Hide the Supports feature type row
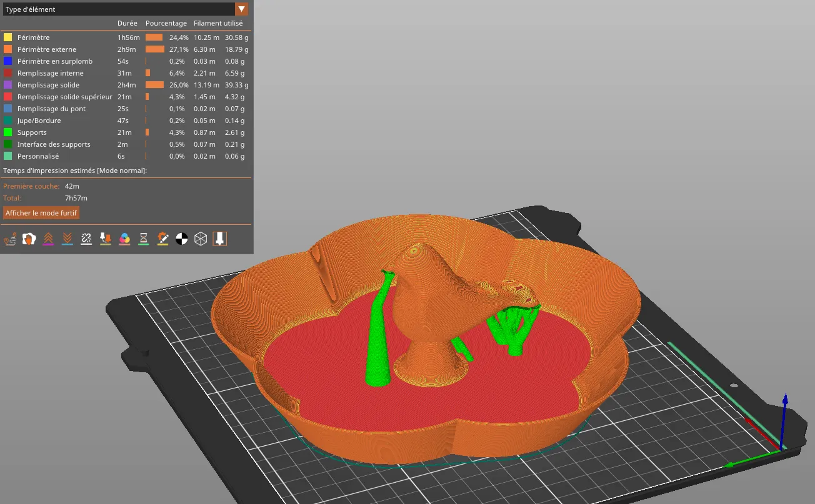Viewport: 815px width, 504px height. (x=32, y=132)
